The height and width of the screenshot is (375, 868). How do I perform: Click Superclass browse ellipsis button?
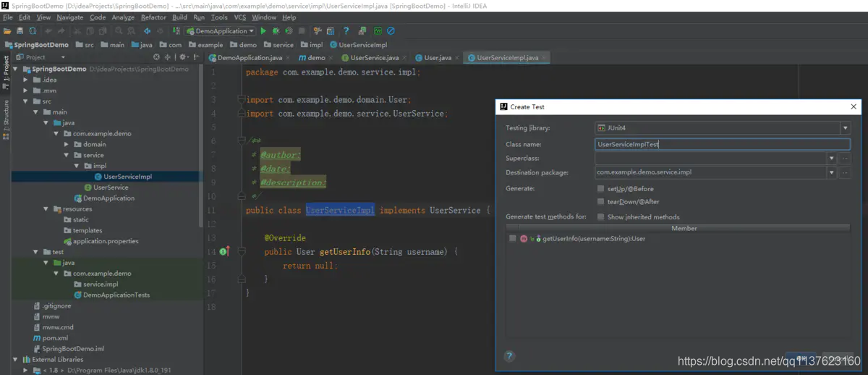(x=846, y=158)
